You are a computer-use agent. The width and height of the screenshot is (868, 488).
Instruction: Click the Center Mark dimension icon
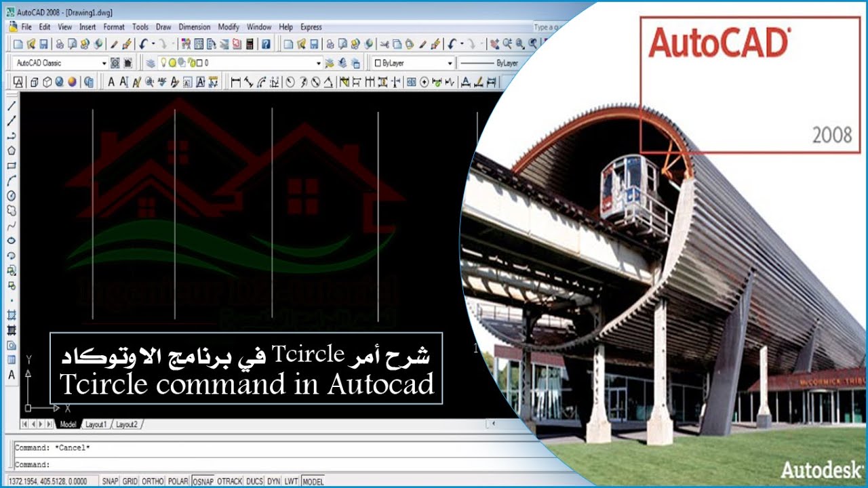click(x=424, y=82)
